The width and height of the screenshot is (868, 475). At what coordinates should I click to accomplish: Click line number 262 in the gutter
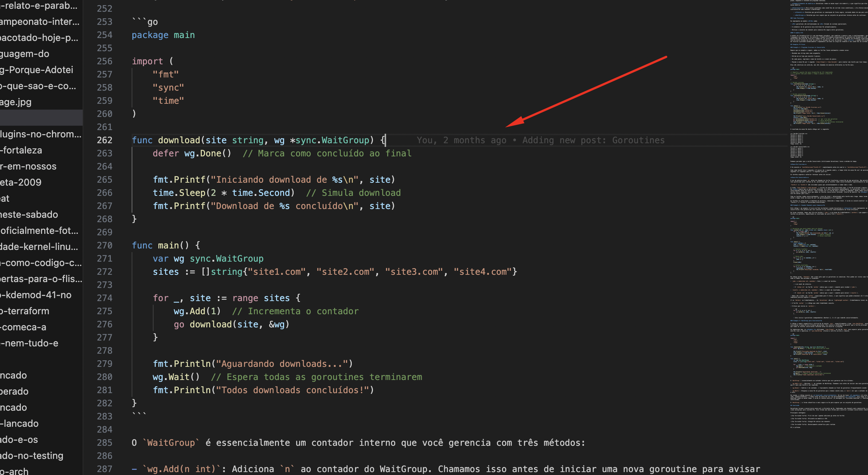click(x=104, y=140)
